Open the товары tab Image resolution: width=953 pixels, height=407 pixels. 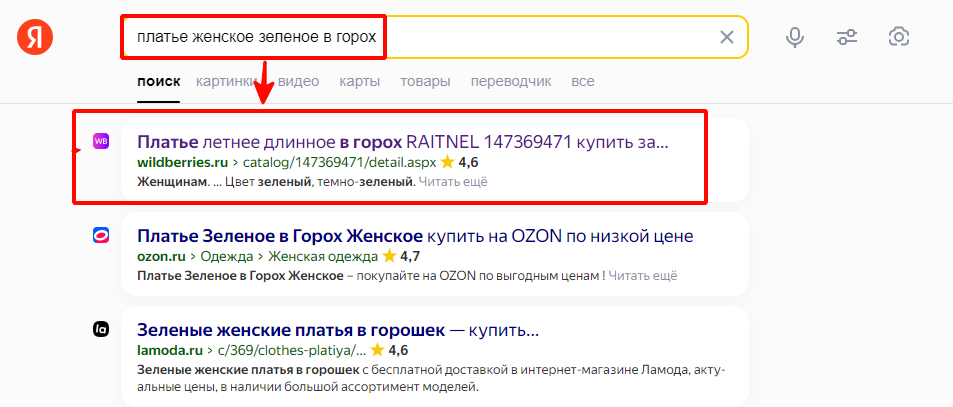[x=425, y=81]
